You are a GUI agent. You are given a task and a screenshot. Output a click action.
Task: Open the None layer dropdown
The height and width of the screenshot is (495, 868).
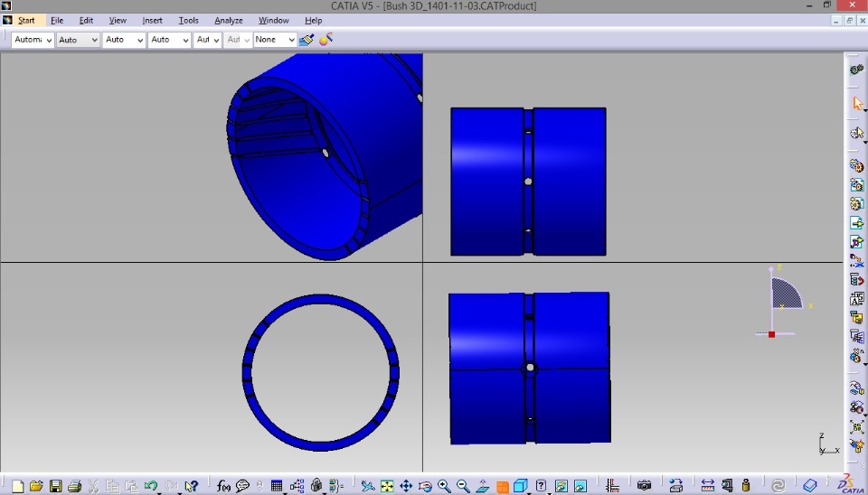[275, 40]
